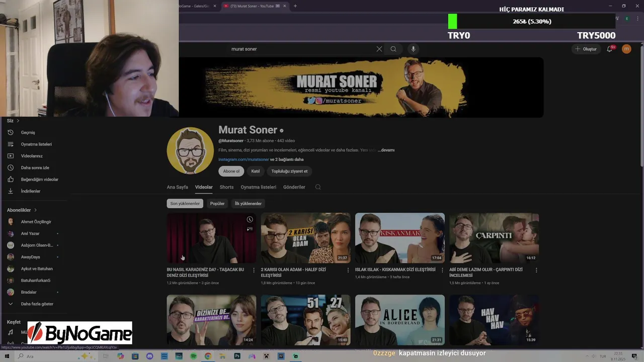Open Hav Hav Hav video thumbnail
Image resolution: width=644 pixels, height=362 pixels.
click(494, 320)
